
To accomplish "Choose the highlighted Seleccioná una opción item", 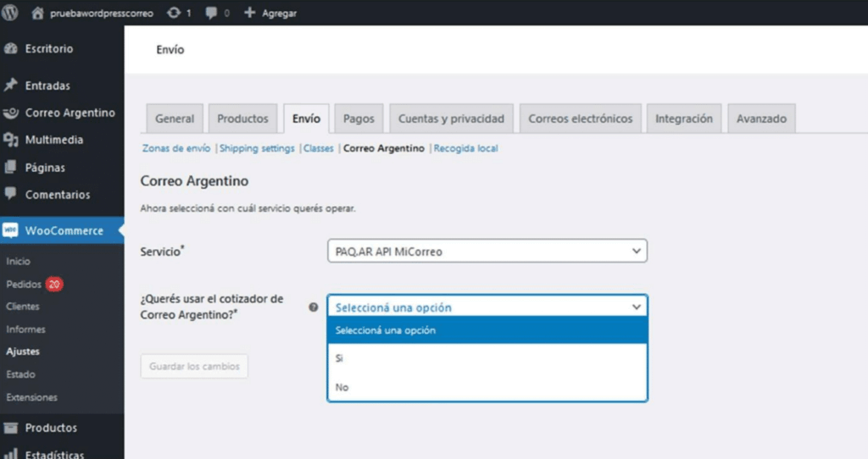I will (x=487, y=330).
